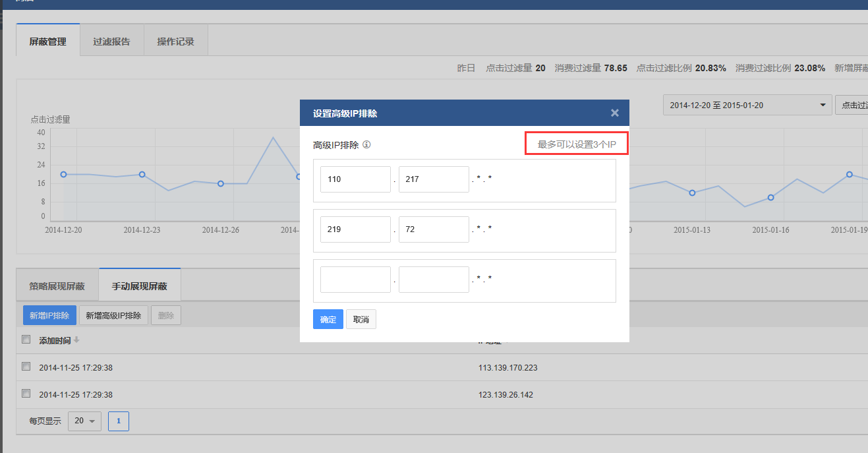Check the row for IP 123.139.26.142

click(26, 394)
